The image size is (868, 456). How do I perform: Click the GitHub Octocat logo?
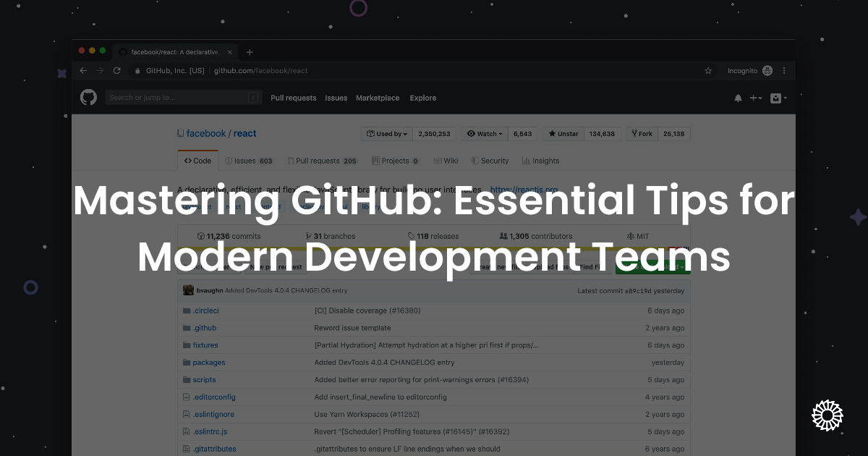(88, 97)
